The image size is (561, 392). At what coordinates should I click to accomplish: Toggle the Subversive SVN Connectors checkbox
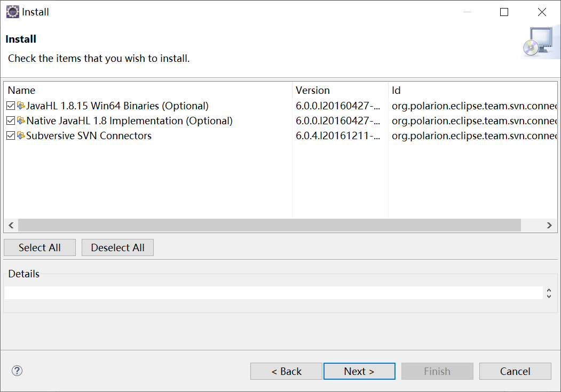point(11,136)
